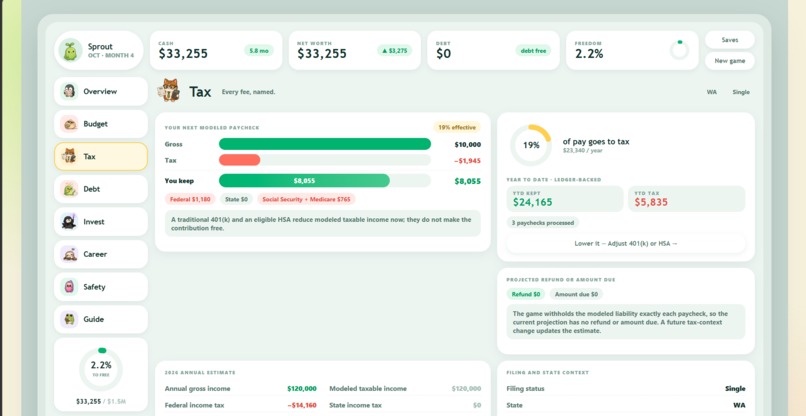Click the Guide frog icon

tap(69, 319)
